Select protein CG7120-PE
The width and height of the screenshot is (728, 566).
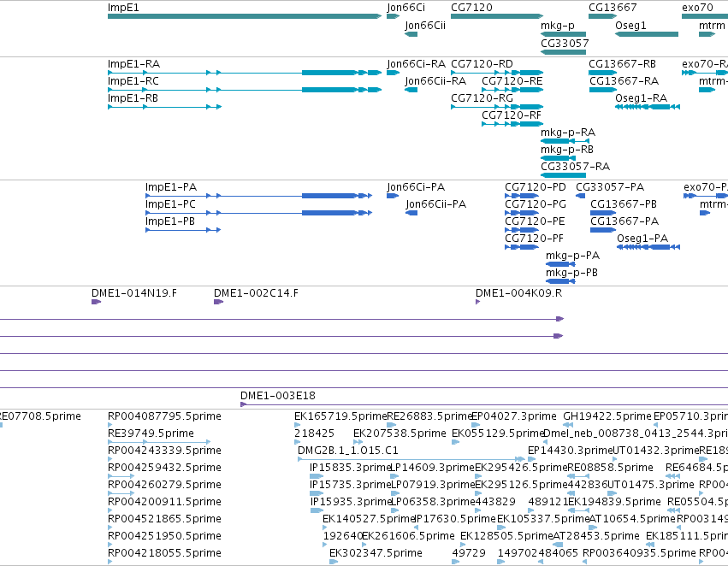[522, 230]
